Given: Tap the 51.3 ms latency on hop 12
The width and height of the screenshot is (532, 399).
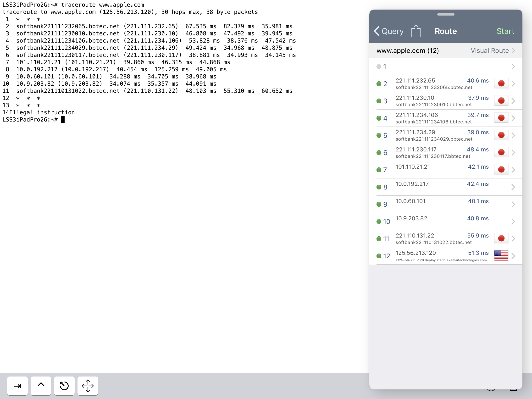Looking at the screenshot, I should click(x=478, y=253).
